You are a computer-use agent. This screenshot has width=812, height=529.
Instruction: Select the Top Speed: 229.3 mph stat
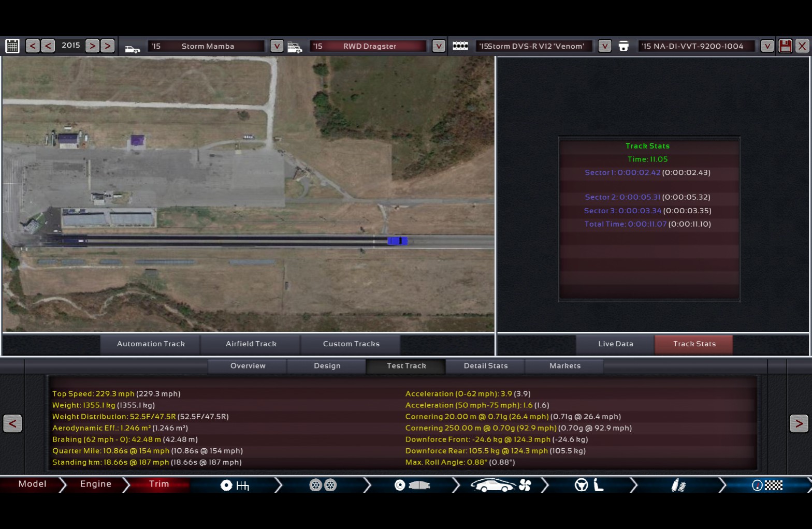pyautogui.click(x=116, y=394)
